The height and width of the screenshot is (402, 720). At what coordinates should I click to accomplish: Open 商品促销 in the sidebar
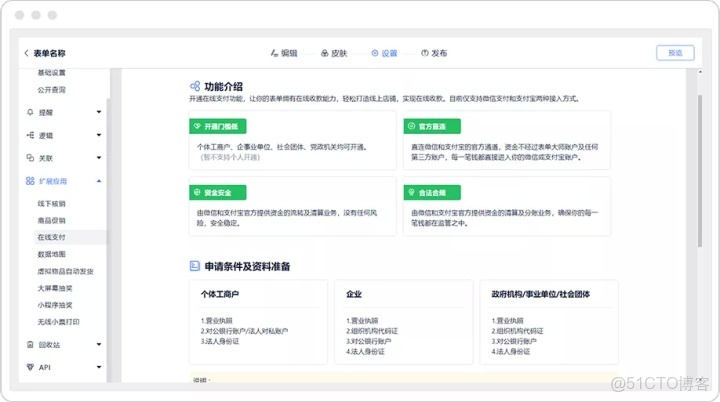(51, 221)
